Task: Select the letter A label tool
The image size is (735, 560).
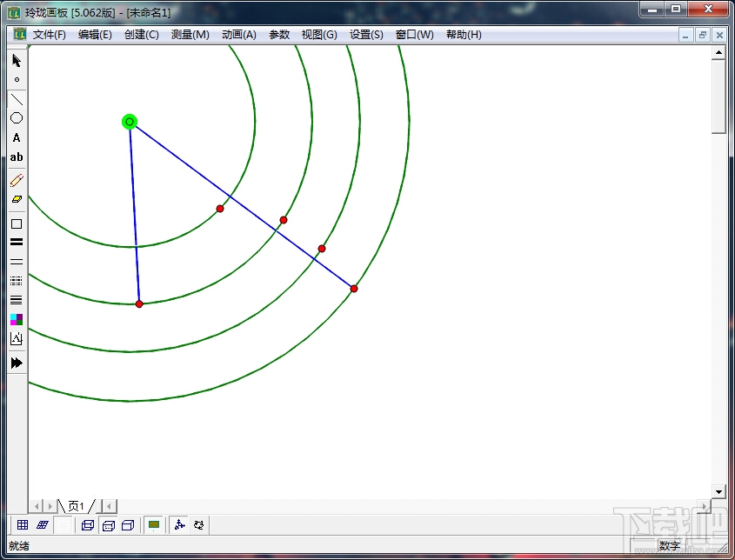Action: coord(17,137)
